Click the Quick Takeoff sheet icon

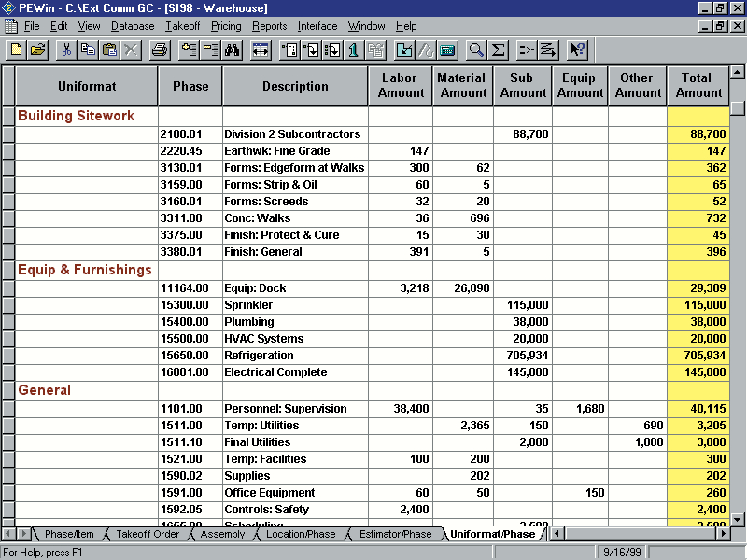[x=289, y=49]
